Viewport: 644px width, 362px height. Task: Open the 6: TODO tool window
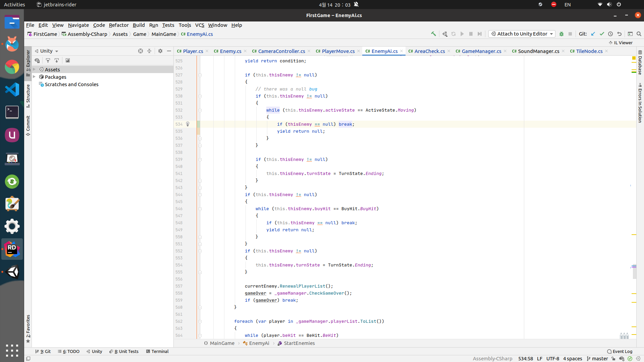69,352
